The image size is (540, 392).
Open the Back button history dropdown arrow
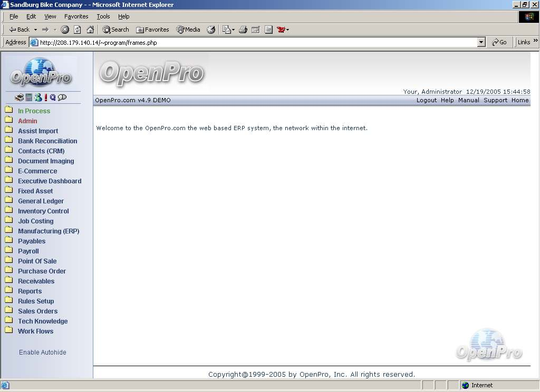point(35,30)
